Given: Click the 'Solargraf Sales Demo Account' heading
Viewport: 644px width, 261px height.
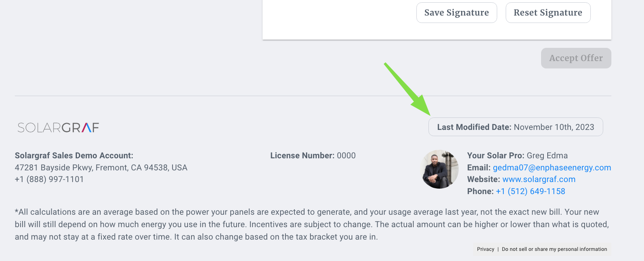Looking at the screenshot, I should click(x=74, y=156).
